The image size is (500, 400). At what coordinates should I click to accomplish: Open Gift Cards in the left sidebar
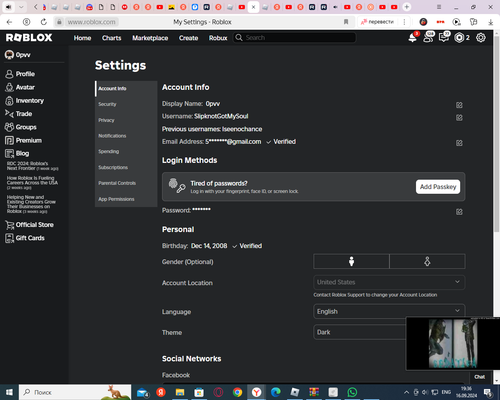[x=25, y=238]
